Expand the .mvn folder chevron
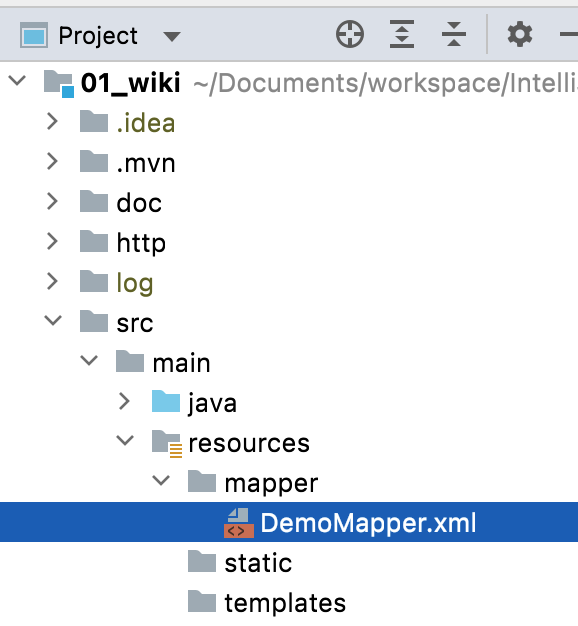Image resolution: width=578 pixels, height=626 pixels. (x=52, y=161)
